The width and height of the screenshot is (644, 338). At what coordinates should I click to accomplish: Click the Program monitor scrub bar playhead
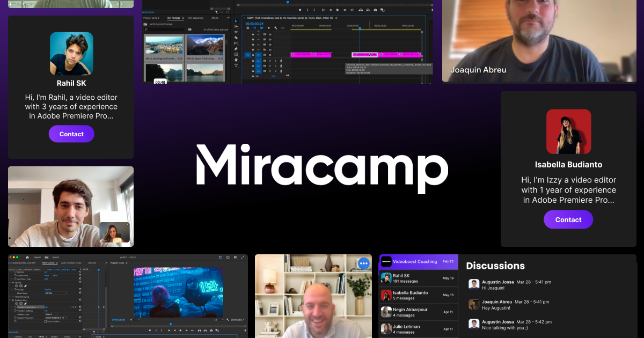pos(171,324)
